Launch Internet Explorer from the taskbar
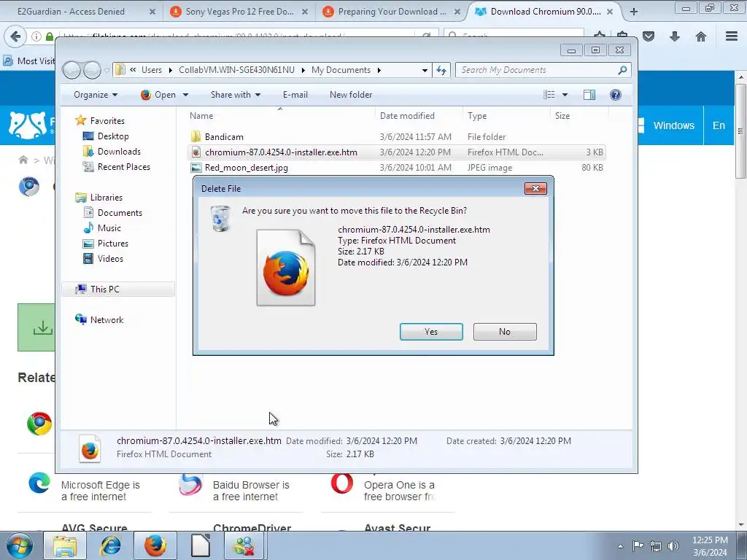This screenshot has height=560, width=747. click(x=110, y=545)
